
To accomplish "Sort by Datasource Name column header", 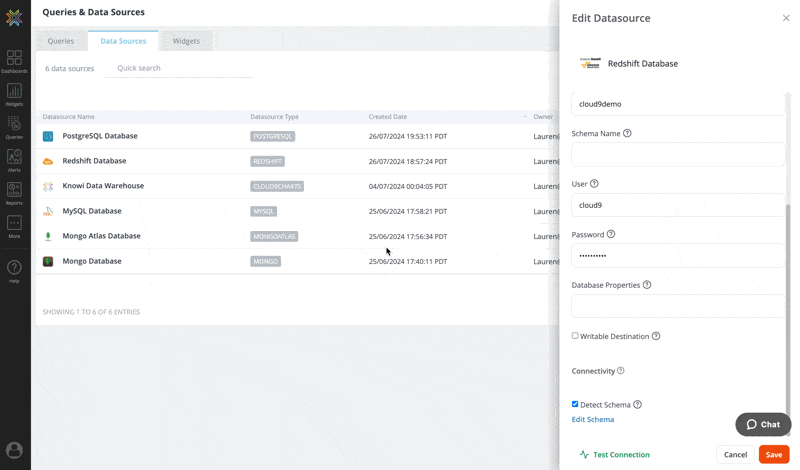I will (69, 117).
